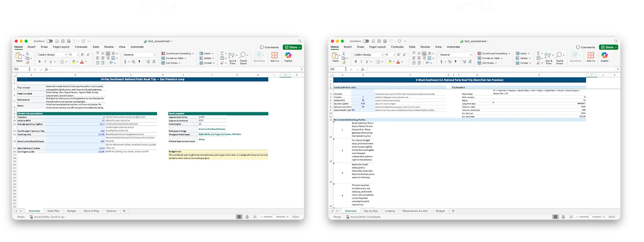Click Find & Select magnifier in right window
644x242 pixels.
(559, 56)
